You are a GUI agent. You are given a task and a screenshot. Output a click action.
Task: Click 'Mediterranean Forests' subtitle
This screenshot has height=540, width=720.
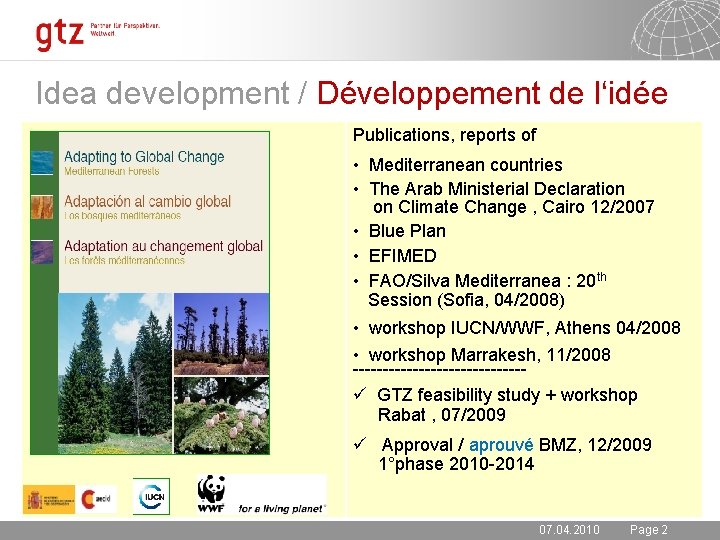click(x=112, y=171)
